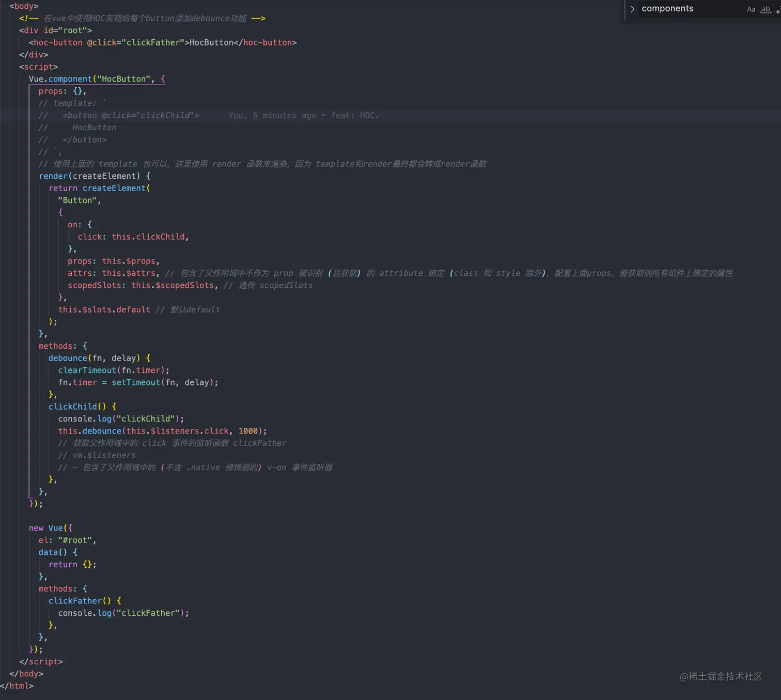Viewport: 781px width, 700px height.
Task: Toggle Match Whole Word (ab) in find widget
Action: 766,9
